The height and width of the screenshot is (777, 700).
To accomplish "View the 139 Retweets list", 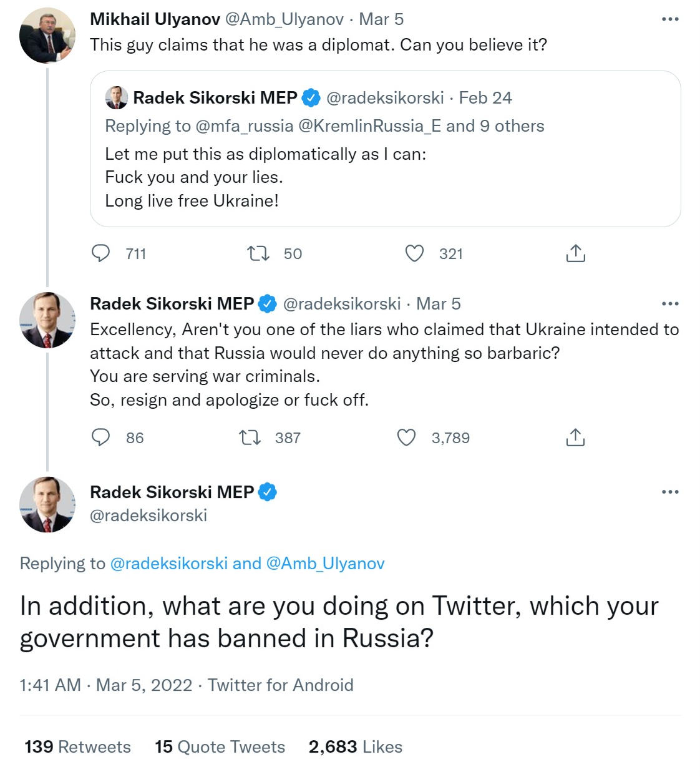I will 78,746.
